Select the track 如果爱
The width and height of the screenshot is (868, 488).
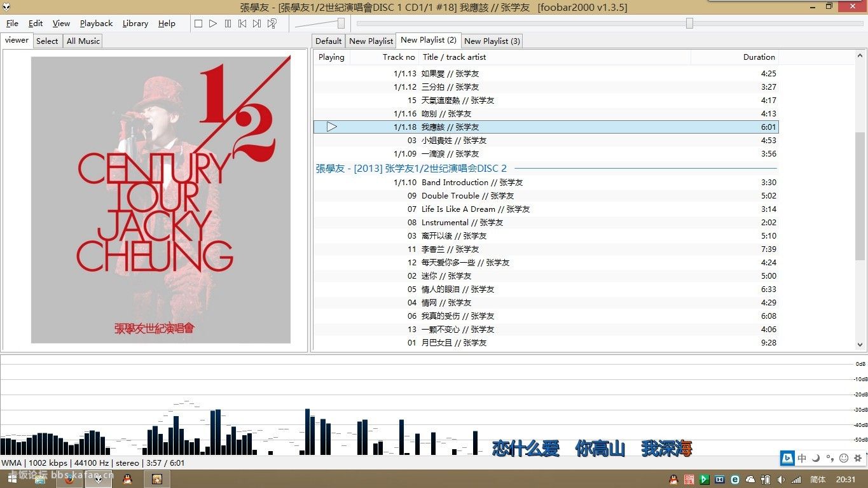coord(546,74)
